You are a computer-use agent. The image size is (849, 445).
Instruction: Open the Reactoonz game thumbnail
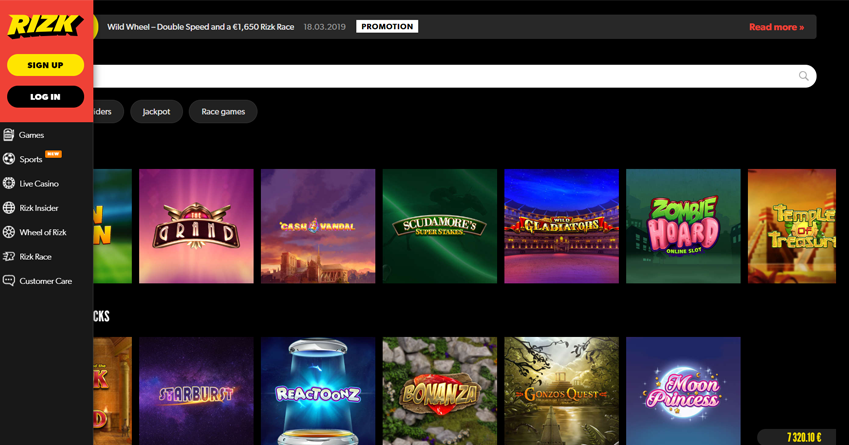tap(318, 391)
